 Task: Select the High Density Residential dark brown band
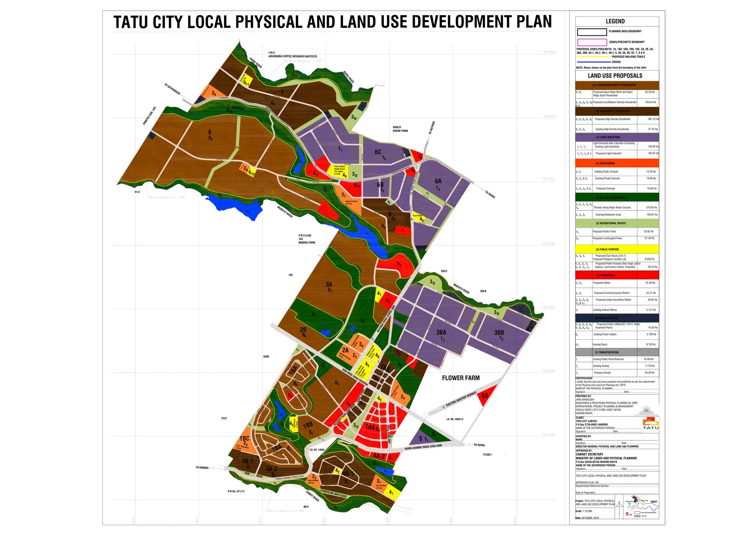(x=617, y=111)
